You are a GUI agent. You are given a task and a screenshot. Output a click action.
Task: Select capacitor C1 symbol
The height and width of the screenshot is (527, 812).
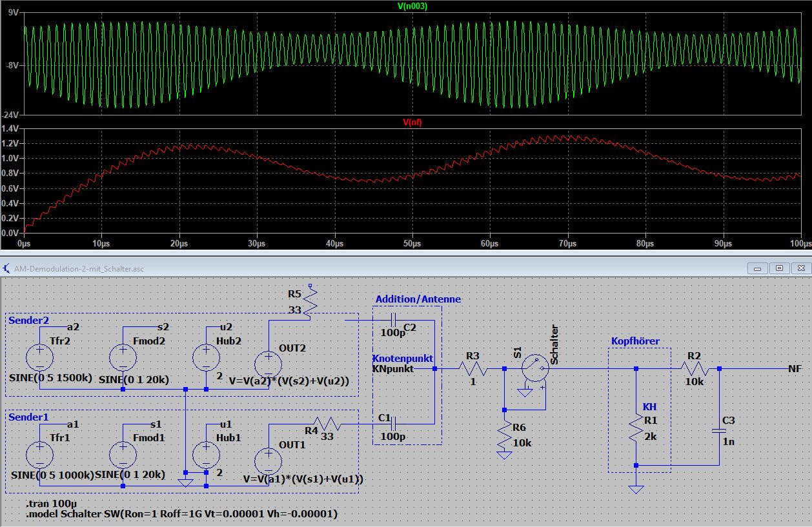pyautogui.click(x=393, y=424)
